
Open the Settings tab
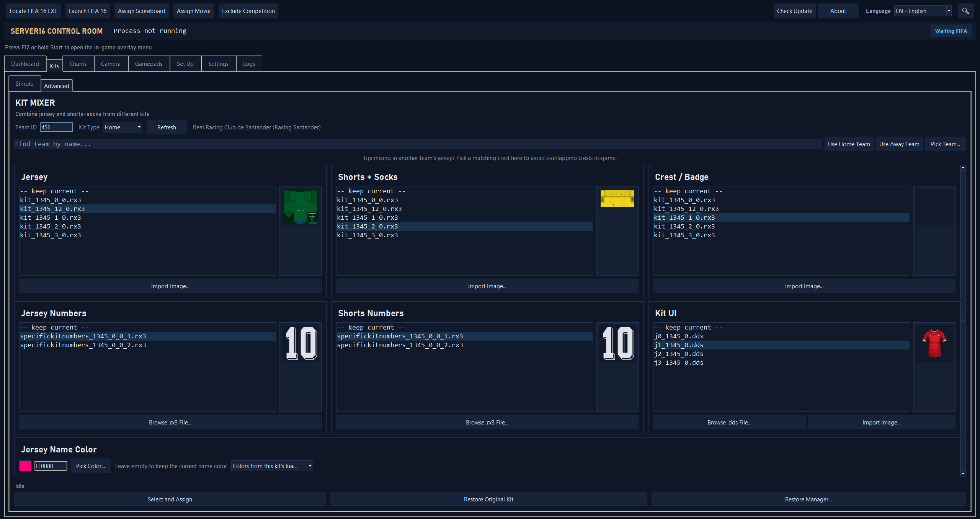pos(218,64)
